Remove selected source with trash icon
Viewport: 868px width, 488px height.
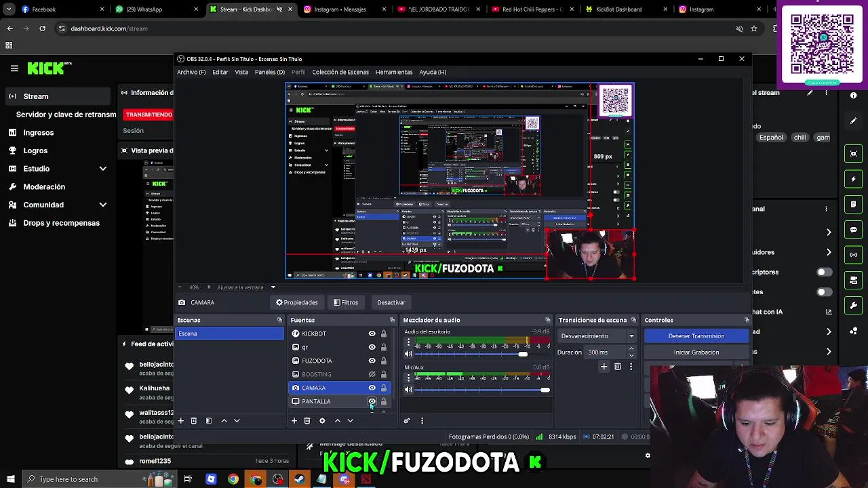(307, 421)
